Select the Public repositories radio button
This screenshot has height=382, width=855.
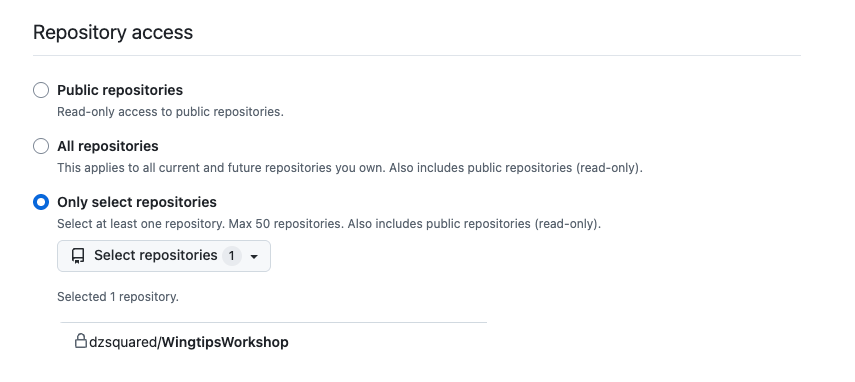(41, 90)
